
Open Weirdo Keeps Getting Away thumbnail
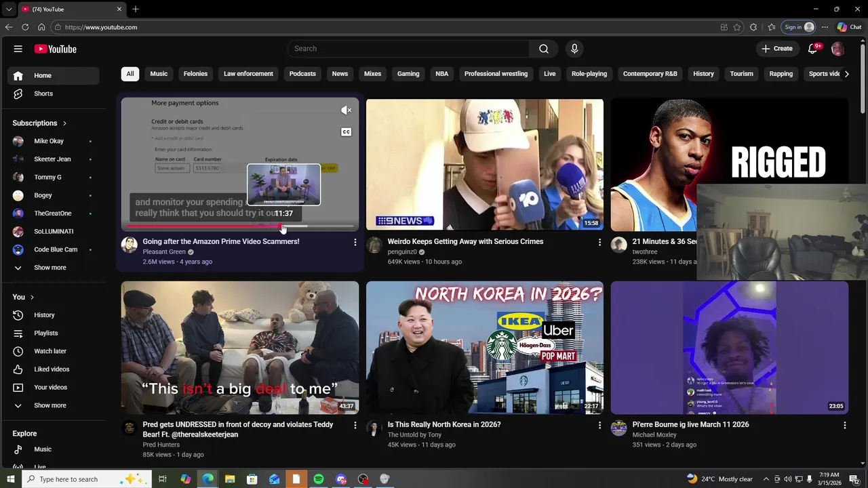point(485,165)
